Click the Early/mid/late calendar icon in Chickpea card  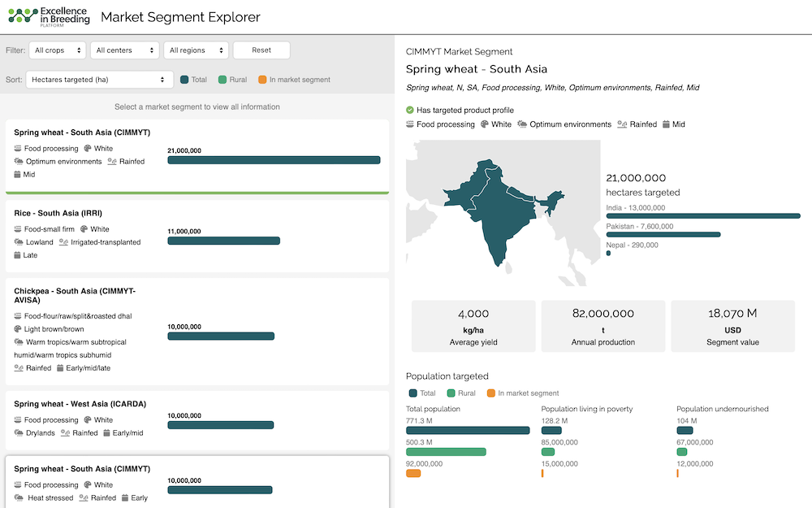(60, 368)
